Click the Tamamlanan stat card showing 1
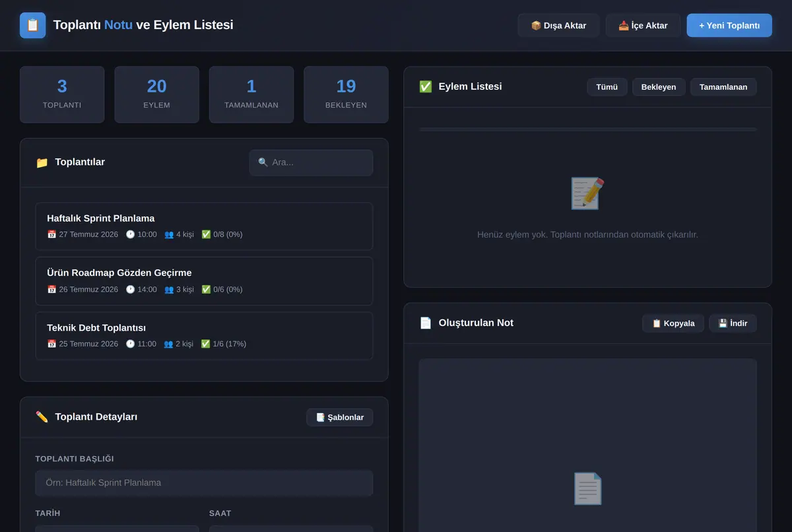 tap(251, 94)
